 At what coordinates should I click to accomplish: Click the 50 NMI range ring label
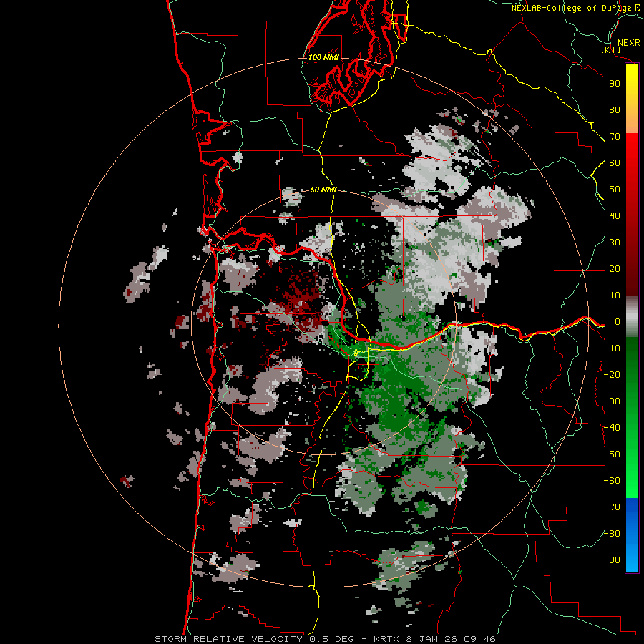[323, 190]
